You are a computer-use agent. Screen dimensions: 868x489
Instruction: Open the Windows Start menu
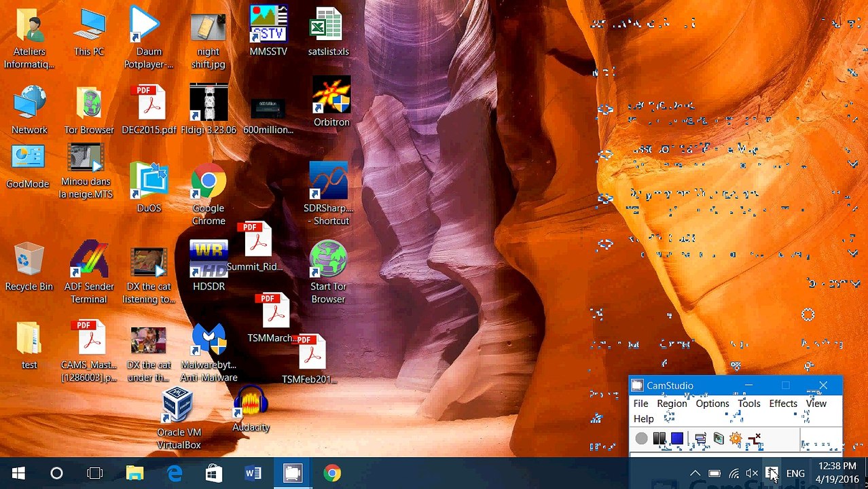(x=18, y=473)
